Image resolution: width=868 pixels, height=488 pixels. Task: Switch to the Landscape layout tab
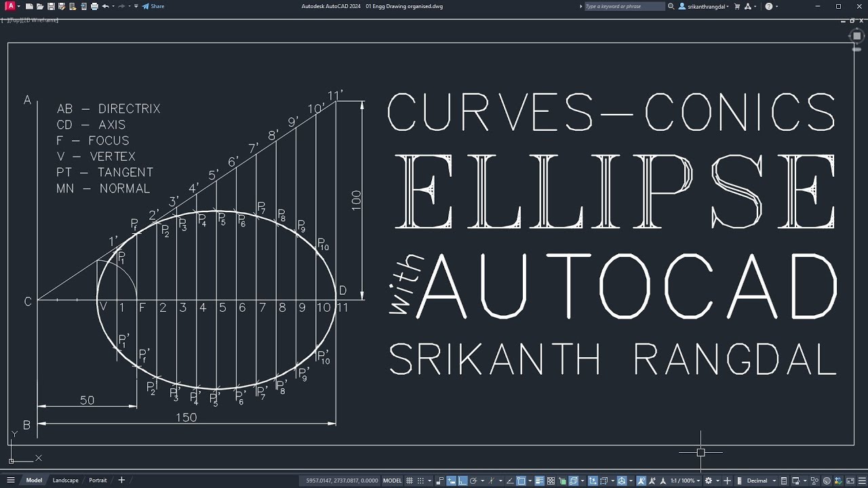pos(65,480)
